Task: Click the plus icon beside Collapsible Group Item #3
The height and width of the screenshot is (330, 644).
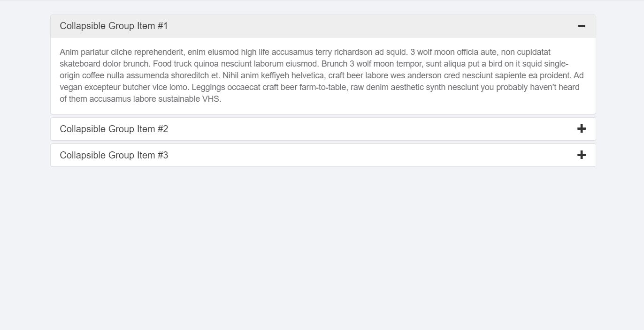Action: (581, 155)
